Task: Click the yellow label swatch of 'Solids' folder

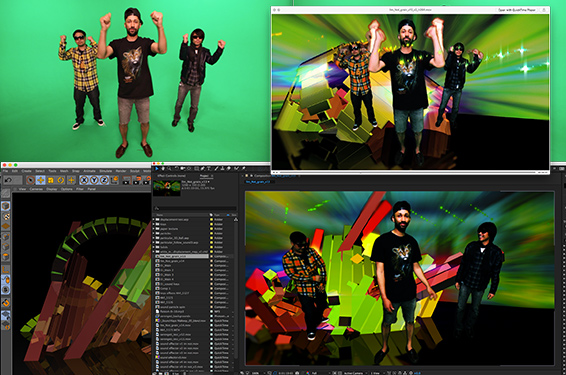Action: [212, 247]
